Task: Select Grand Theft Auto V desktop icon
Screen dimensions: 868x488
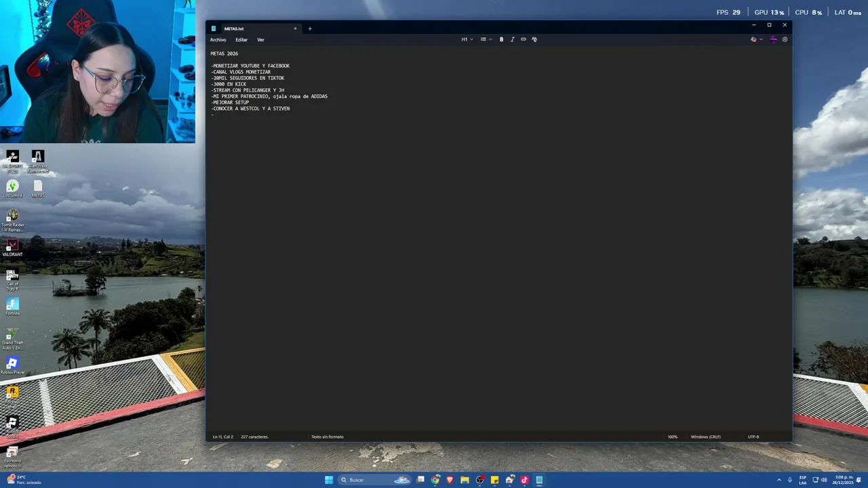Action: tap(12, 339)
